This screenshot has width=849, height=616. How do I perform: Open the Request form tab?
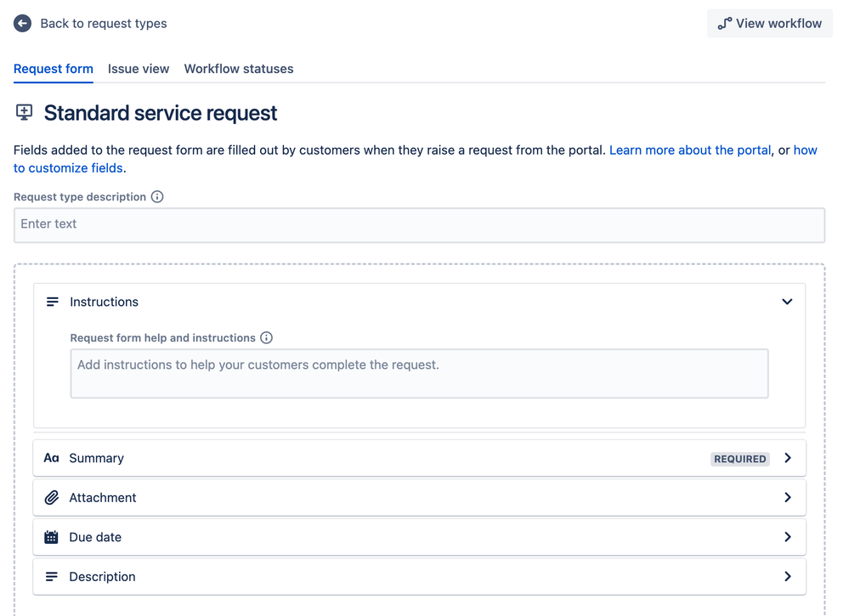pyautogui.click(x=53, y=69)
